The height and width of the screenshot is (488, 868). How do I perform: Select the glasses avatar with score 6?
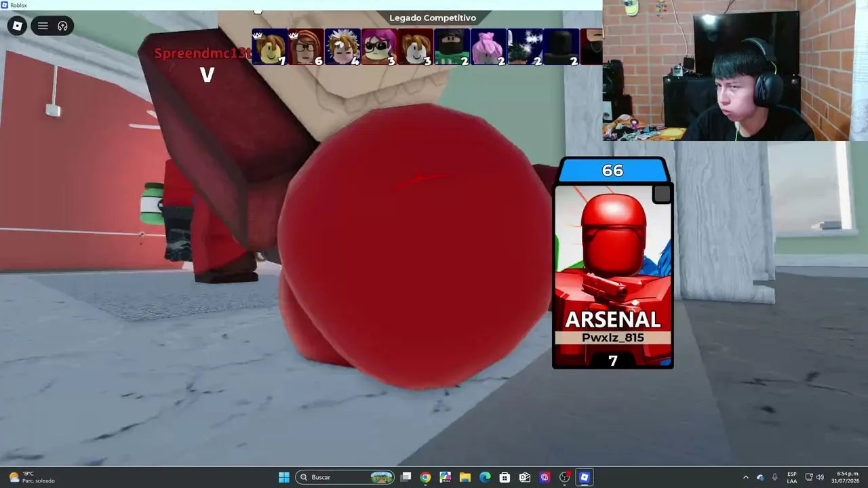click(307, 47)
